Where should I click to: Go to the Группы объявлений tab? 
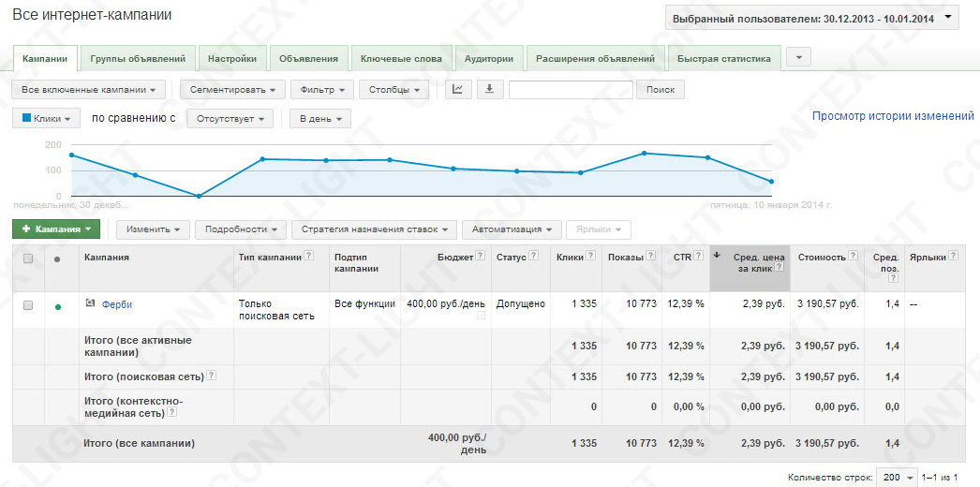coord(139,58)
